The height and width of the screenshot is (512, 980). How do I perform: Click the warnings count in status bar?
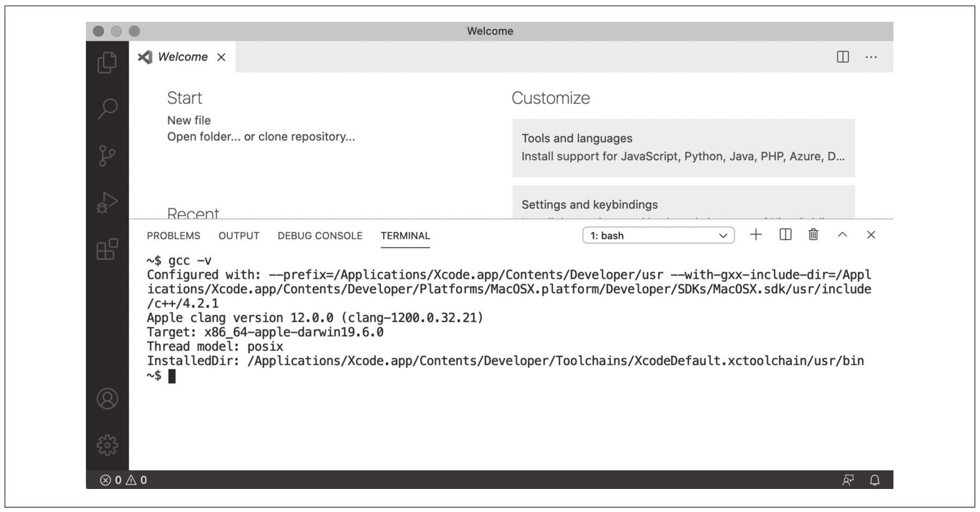(136, 480)
